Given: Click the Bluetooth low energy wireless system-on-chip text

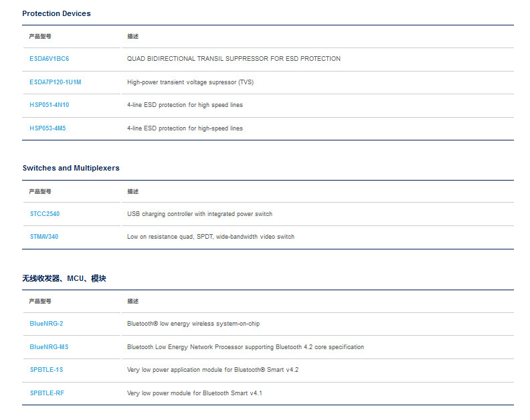Looking at the screenshot, I should pyautogui.click(x=193, y=324).
